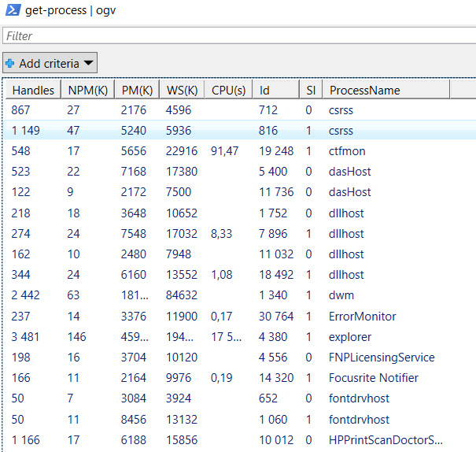
Task: Sort by the WS(K) column header
Action: point(183,91)
